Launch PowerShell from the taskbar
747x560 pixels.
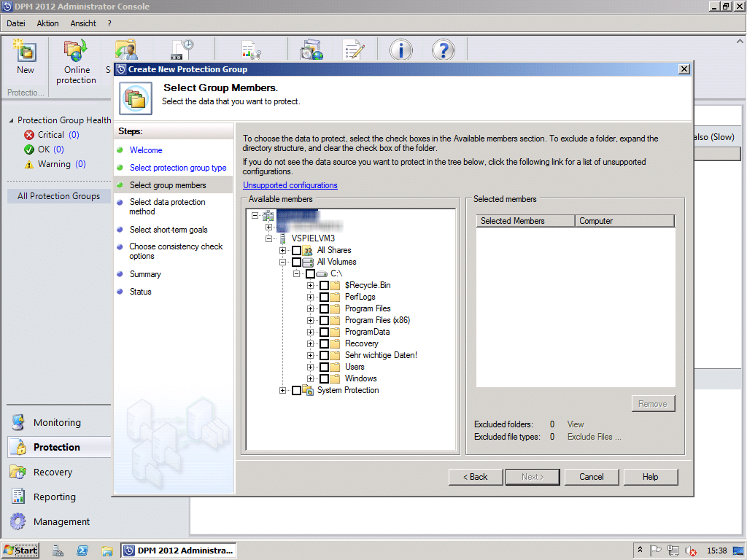(82, 551)
